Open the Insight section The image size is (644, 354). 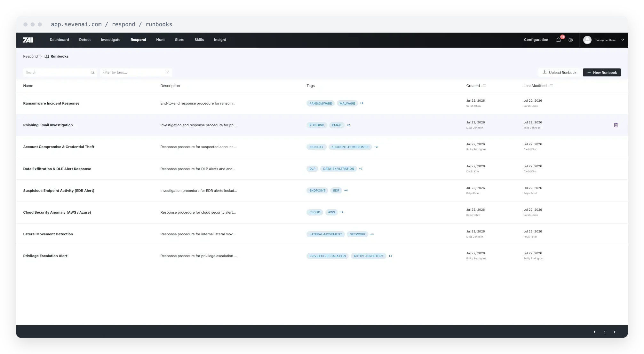(x=220, y=40)
